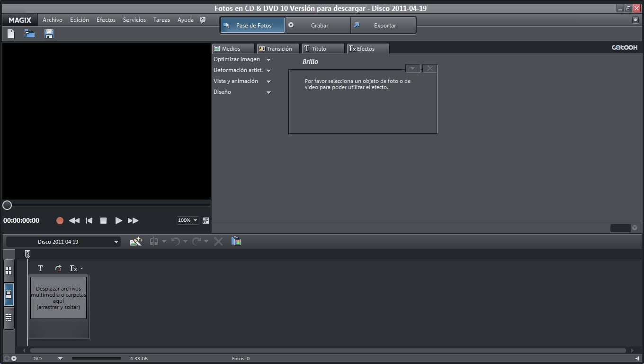The height and width of the screenshot is (364, 644).
Task: Undo the last action
Action: [176, 241]
